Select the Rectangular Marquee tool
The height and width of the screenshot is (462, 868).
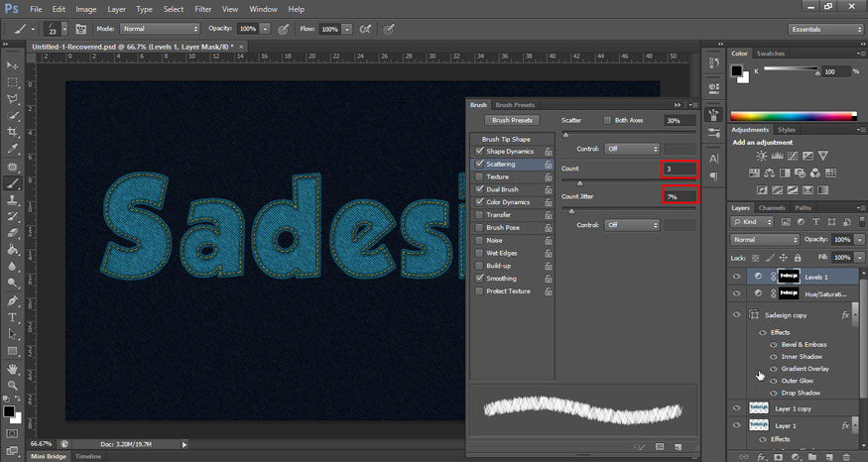(x=12, y=82)
